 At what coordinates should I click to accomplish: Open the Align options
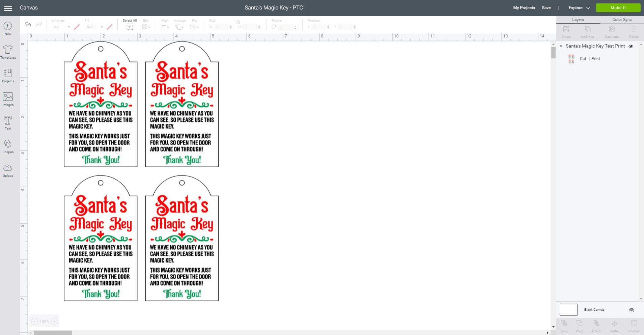click(165, 27)
